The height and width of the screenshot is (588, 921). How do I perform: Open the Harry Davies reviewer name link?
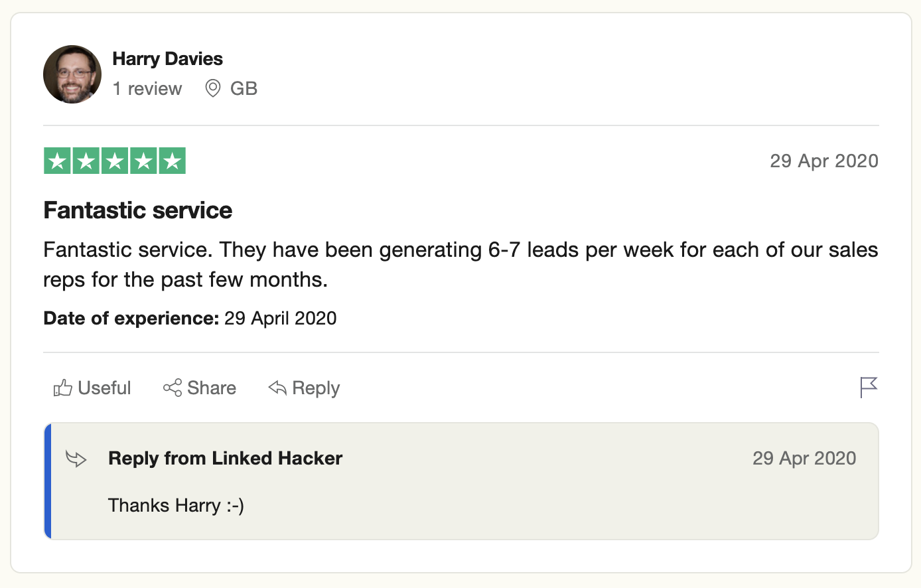point(167,59)
